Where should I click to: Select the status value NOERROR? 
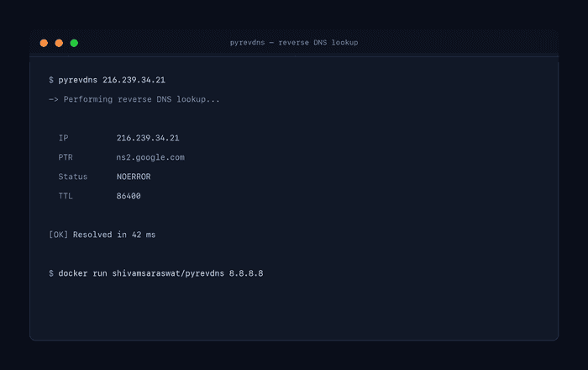pyautogui.click(x=134, y=177)
